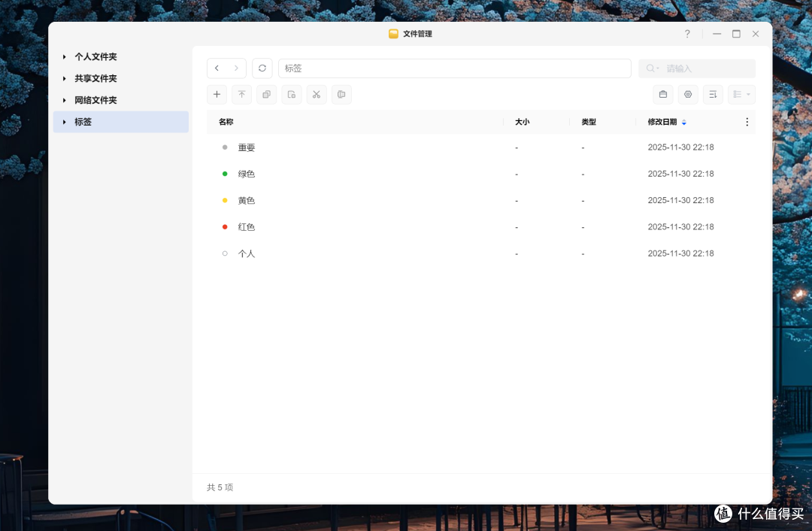Open the 个人 tag row
This screenshot has height=531, width=812.
[480, 254]
